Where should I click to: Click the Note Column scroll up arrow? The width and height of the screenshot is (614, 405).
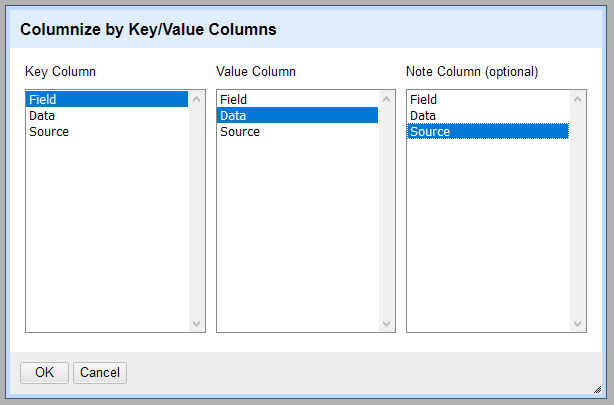577,99
